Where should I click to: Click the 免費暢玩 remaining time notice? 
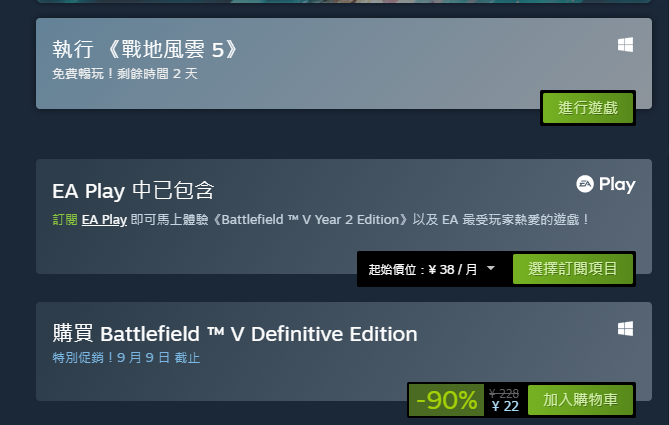pos(125,74)
